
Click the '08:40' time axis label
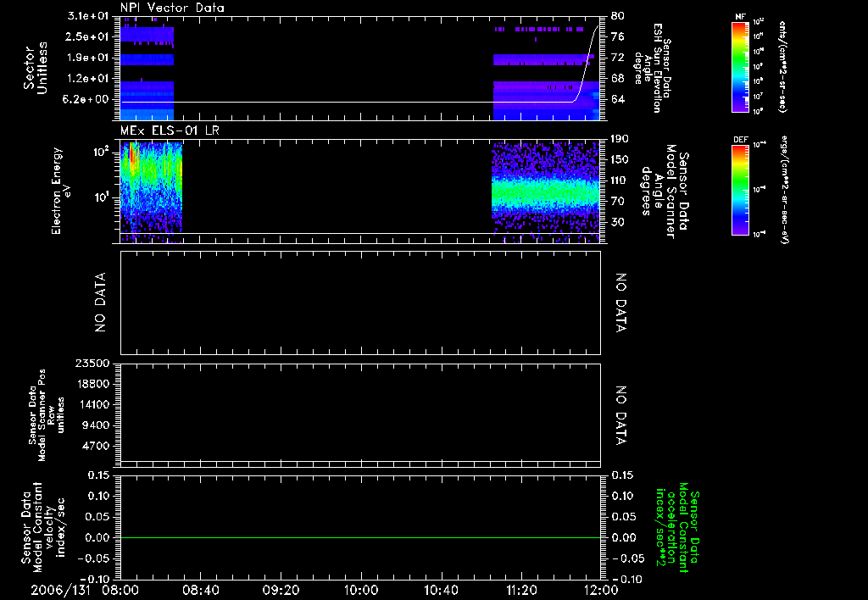pos(200,590)
